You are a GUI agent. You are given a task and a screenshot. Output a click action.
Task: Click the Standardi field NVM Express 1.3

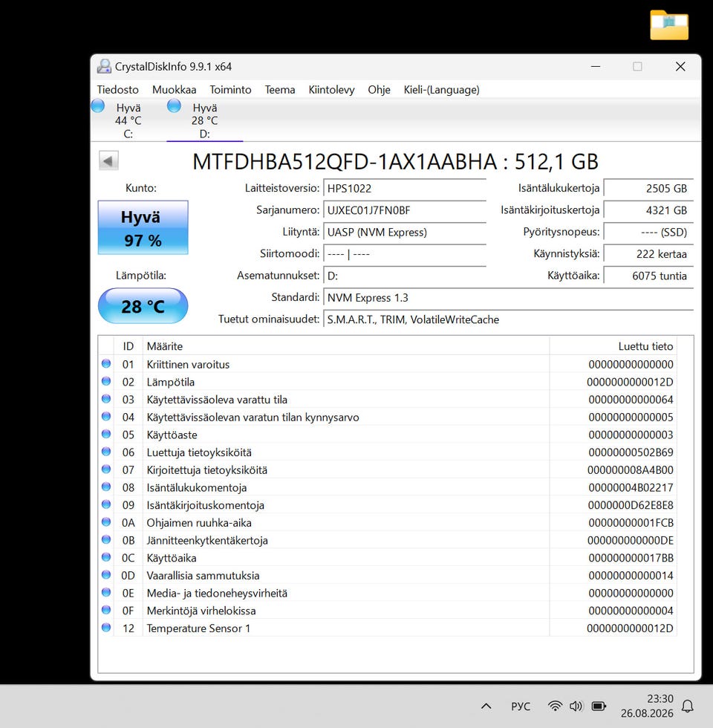pyautogui.click(x=508, y=298)
